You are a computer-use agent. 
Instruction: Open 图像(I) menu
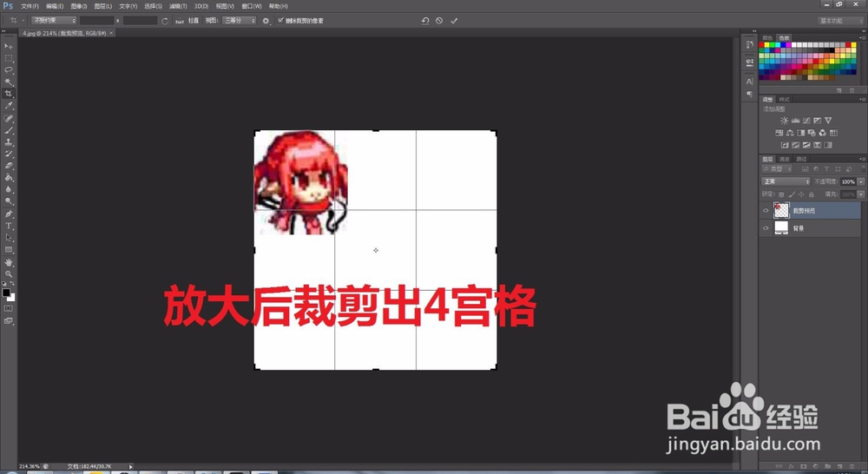[79, 6]
